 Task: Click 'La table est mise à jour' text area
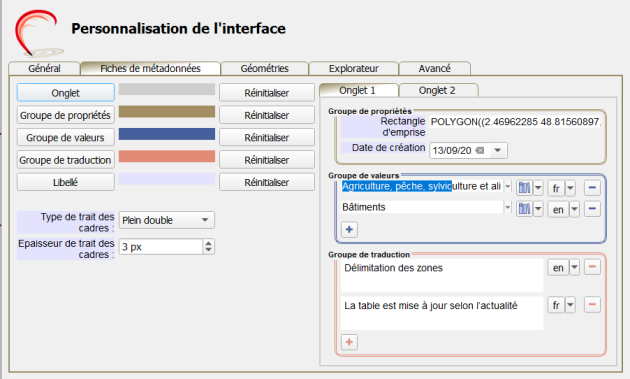(442, 313)
